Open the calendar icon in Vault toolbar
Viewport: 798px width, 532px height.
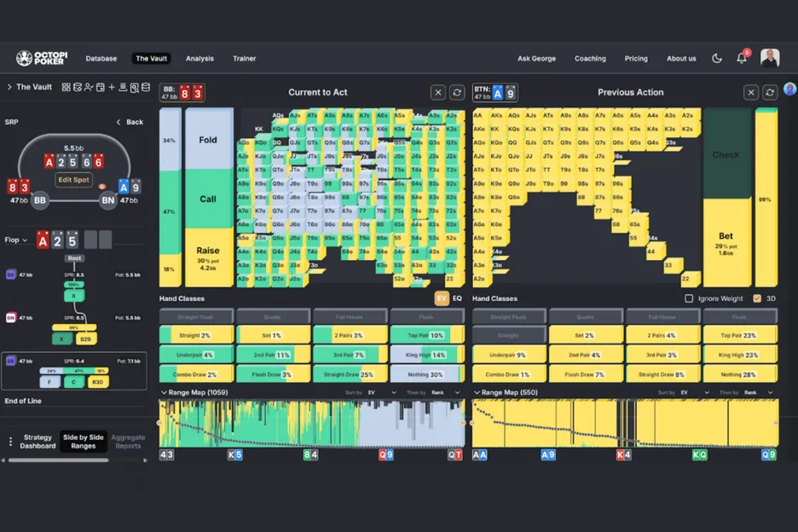pos(100,87)
